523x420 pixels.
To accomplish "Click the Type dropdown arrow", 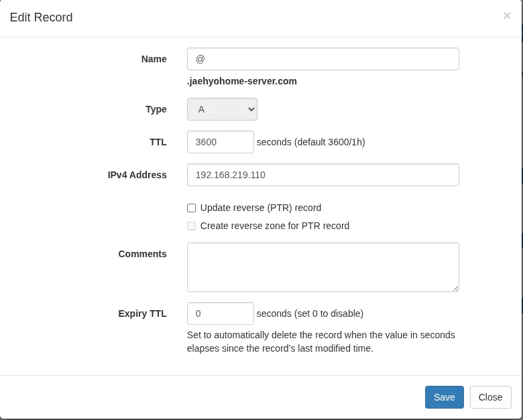I will [x=251, y=109].
